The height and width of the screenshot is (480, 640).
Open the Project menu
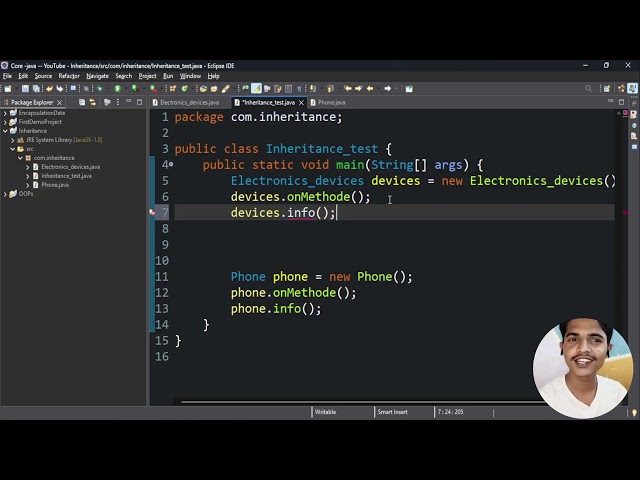[x=147, y=76]
